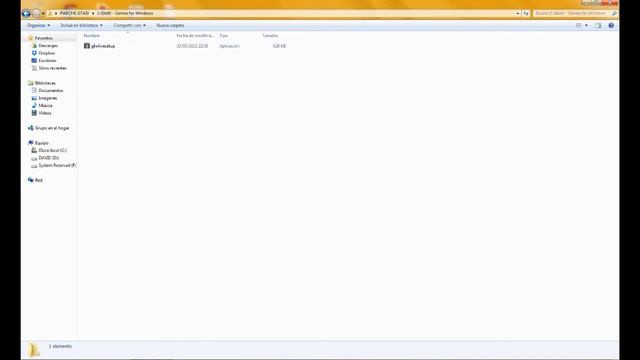Image resolution: width=640 pixels, height=360 pixels.
Task: Open the Documentos library
Action: (51, 91)
